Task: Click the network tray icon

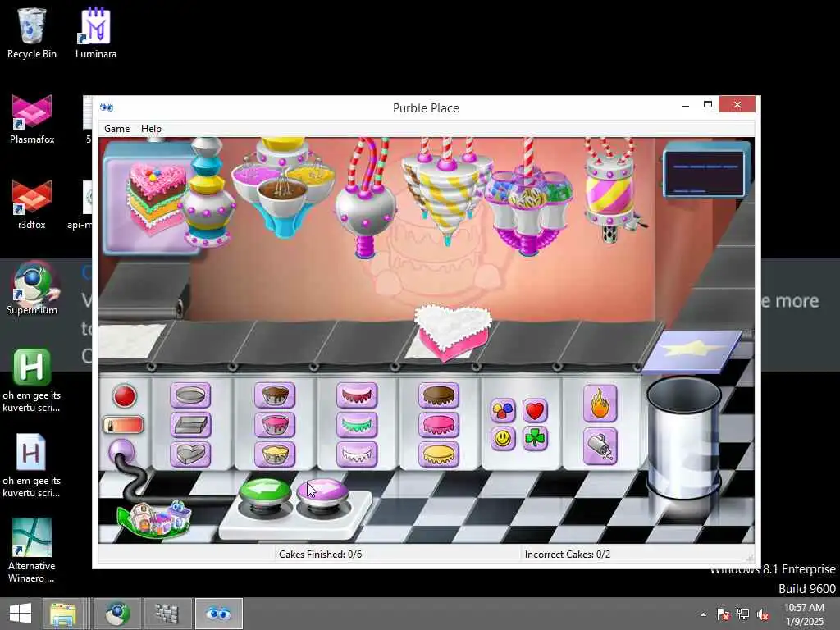Action: pos(743,614)
